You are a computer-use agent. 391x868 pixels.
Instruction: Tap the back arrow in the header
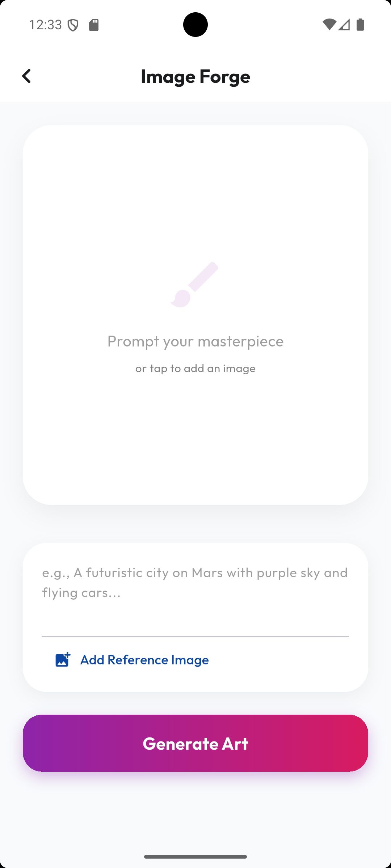(26, 76)
